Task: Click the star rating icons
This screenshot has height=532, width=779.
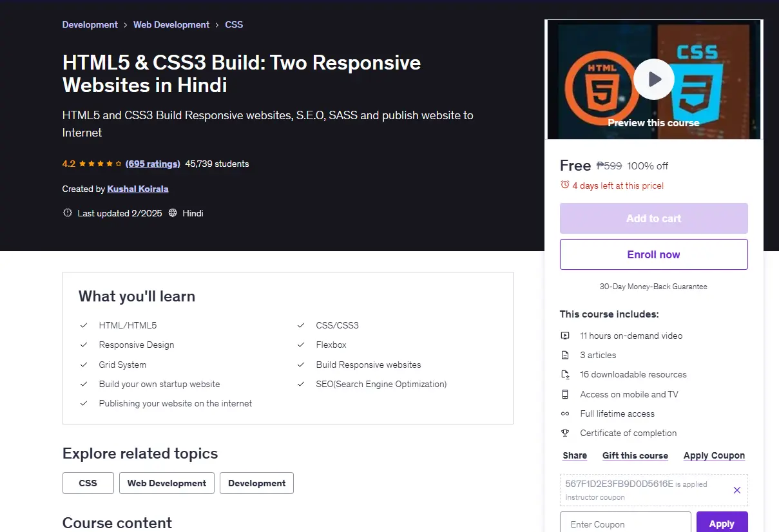Action: coord(101,164)
